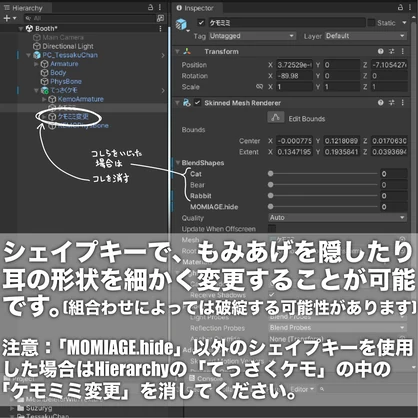Collapse the PC_TessakuChan foldout arrow

29,55
